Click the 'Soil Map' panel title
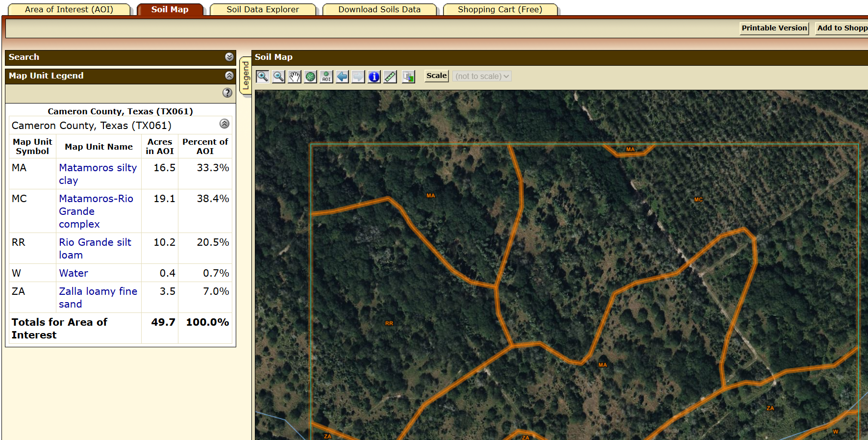This screenshot has height=440, width=868. (273, 57)
